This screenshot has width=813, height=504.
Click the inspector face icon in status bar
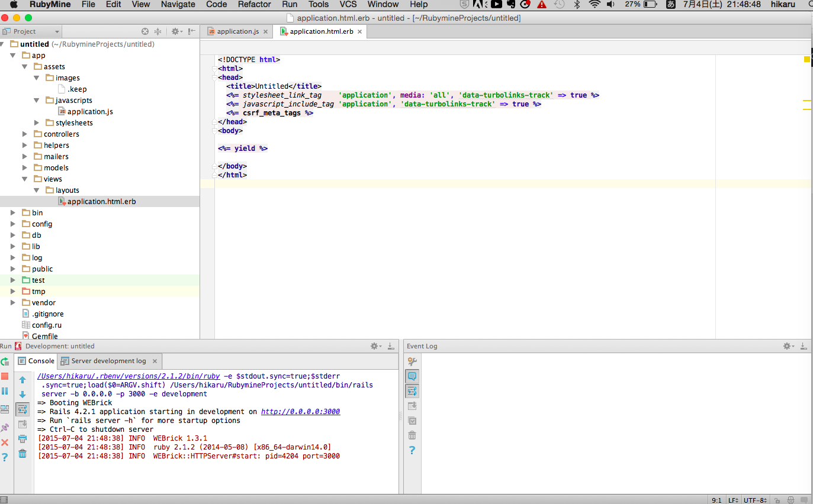coord(790,500)
